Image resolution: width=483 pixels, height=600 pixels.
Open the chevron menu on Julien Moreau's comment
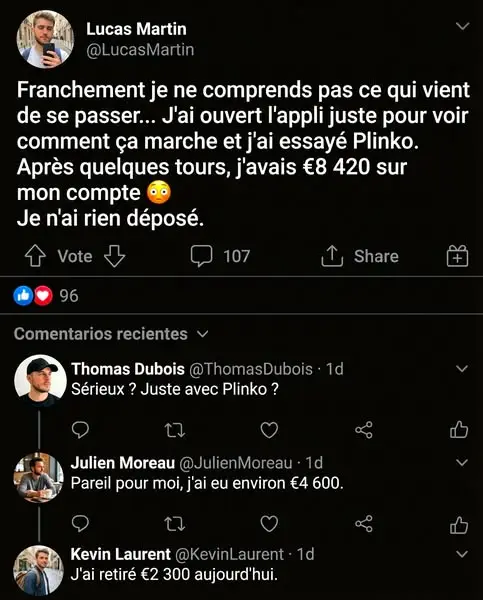click(x=462, y=462)
